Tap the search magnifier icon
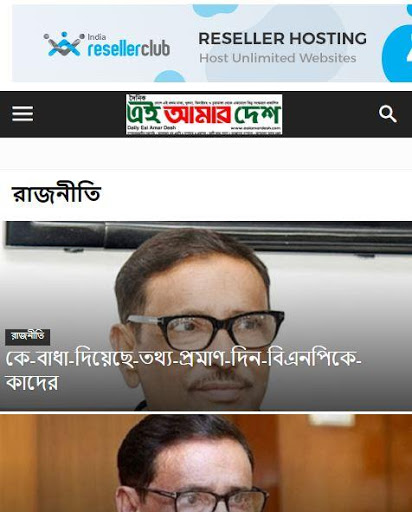Screen dimensions: 412x512 387,114
